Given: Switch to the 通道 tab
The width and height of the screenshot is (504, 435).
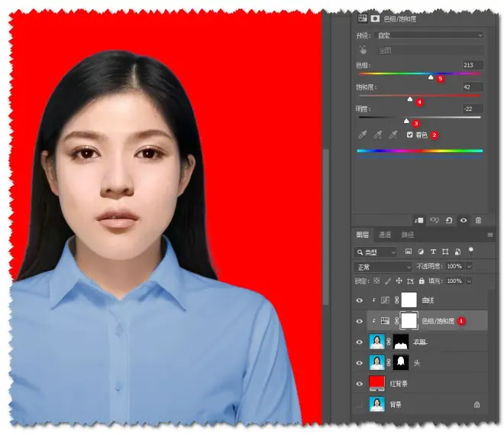Looking at the screenshot, I should click(x=385, y=235).
